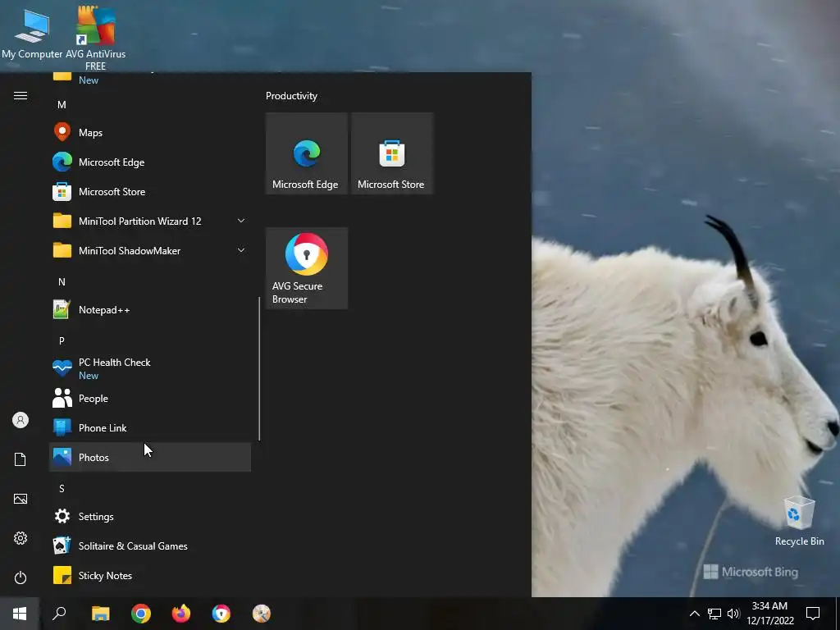Open taskbar Search magnifier
This screenshot has height=630, width=840.
tap(59, 614)
